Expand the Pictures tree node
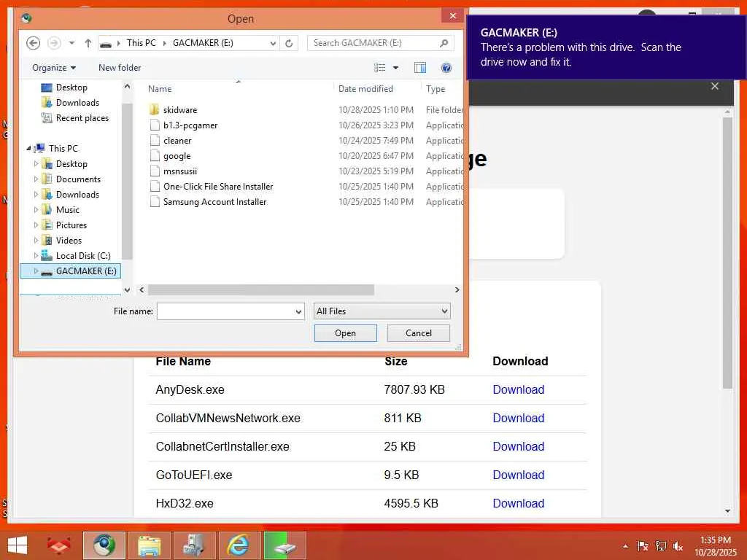 (x=36, y=225)
